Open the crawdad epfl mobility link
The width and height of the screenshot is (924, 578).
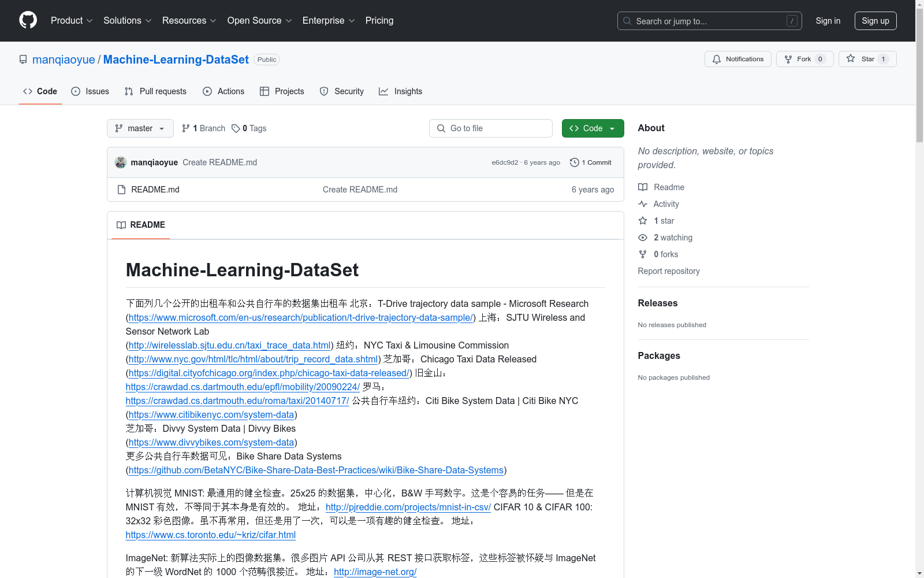(243, 387)
